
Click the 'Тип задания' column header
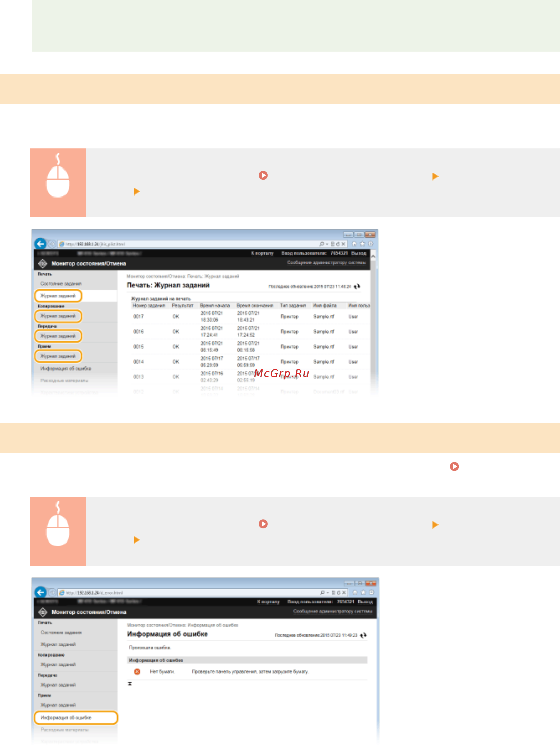tap(293, 305)
